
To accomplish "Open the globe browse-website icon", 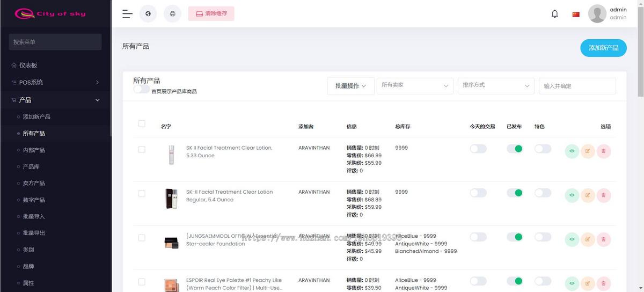I will (148, 14).
